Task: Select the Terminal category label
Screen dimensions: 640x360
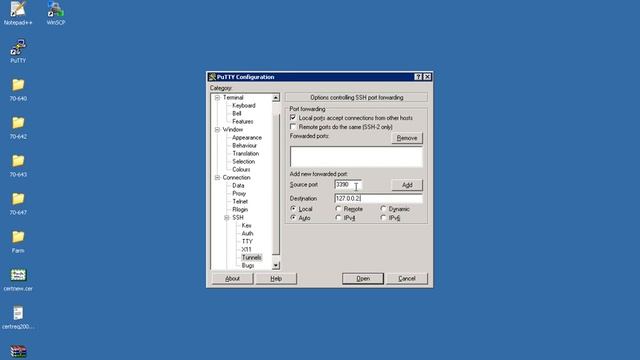Action: click(233, 98)
